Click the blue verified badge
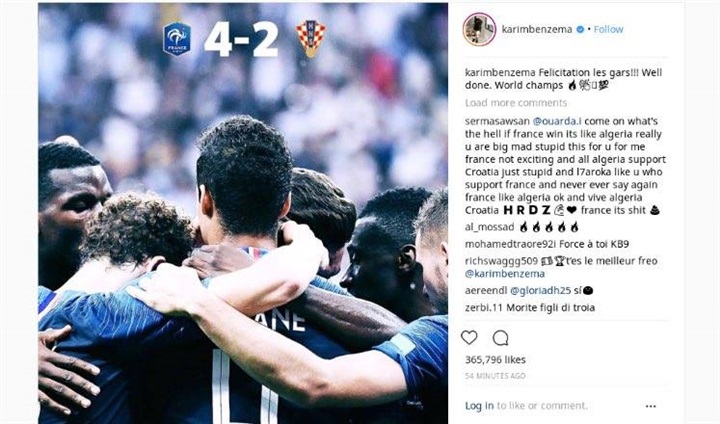 [580, 29]
